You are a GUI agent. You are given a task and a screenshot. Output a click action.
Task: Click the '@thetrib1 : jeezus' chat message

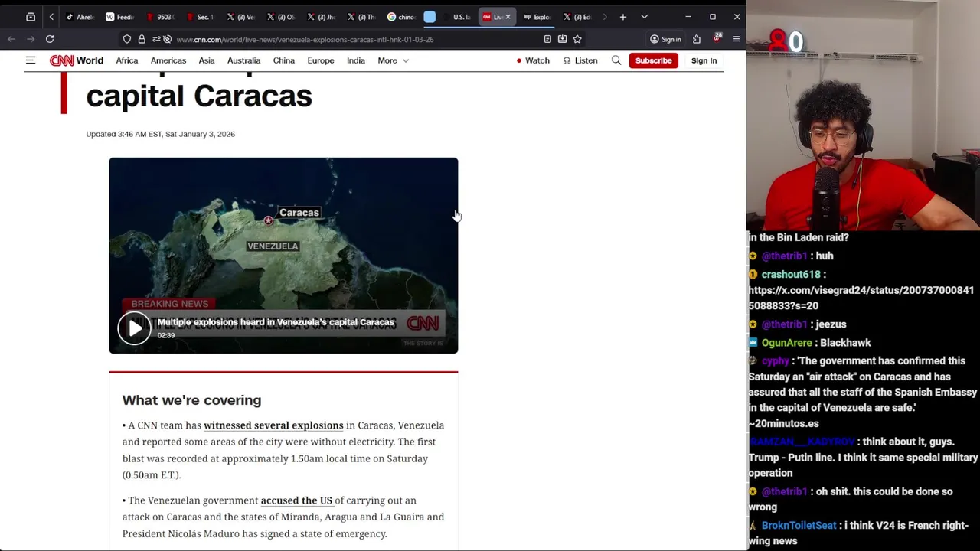(x=797, y=324)
